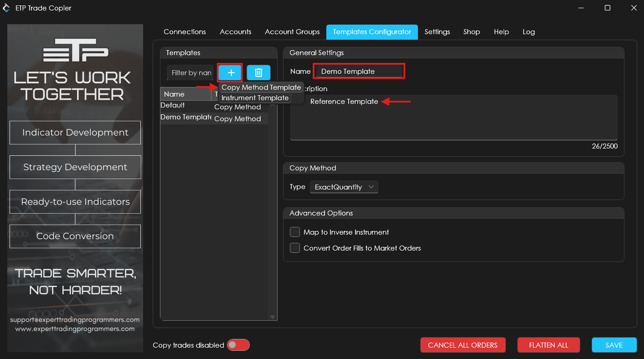Click the Code Conversion banner button

pos(75,236)
